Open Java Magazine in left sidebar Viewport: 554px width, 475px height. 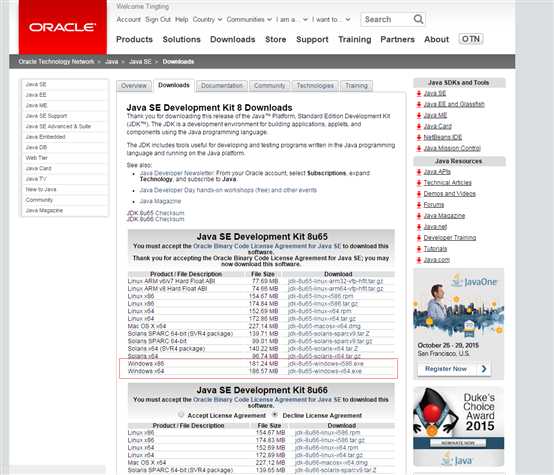(44, 210)
